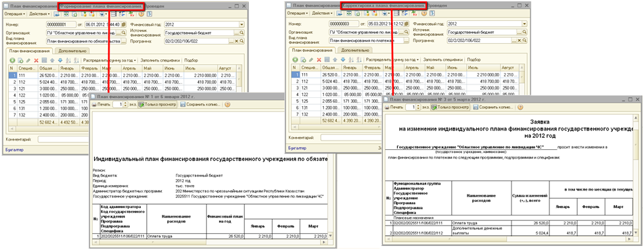Click the clear X icon next to Программа in right form
Image resolution: width=644 pixels, height=250 pixels.
(x=518, y=41)
